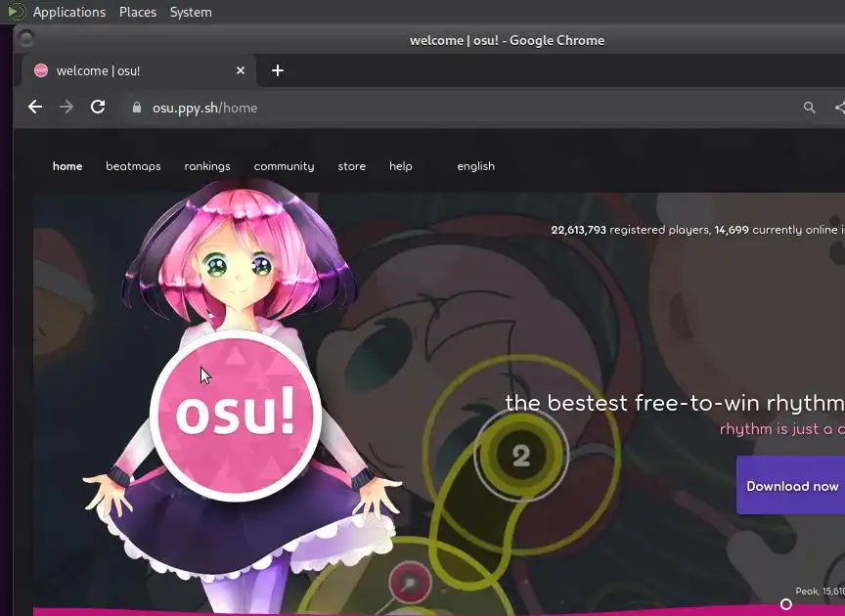Click the Download now button

point(790,486)
